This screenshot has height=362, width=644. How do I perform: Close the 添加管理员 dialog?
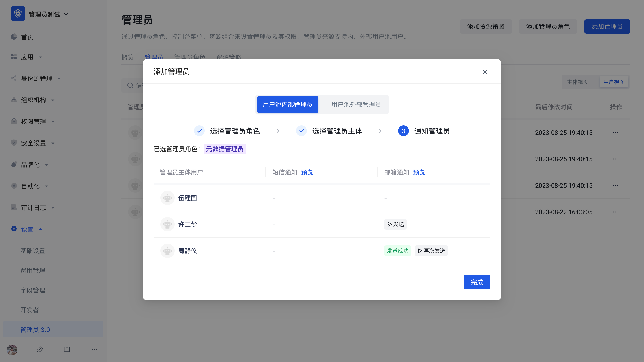coord(485,72)
